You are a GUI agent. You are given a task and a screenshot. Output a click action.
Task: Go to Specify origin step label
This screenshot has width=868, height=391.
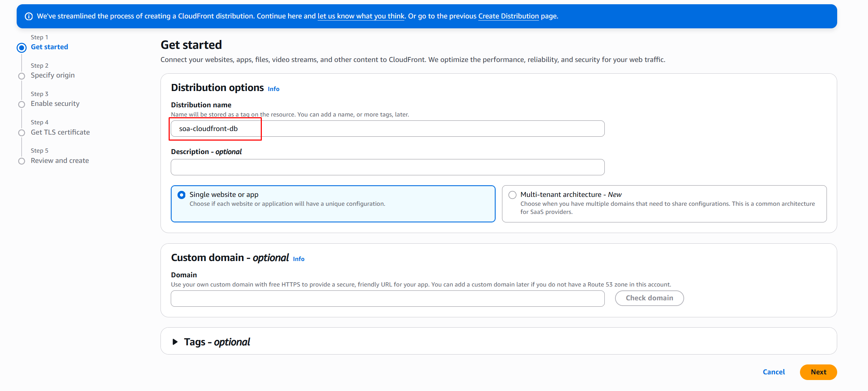(53, 75)
